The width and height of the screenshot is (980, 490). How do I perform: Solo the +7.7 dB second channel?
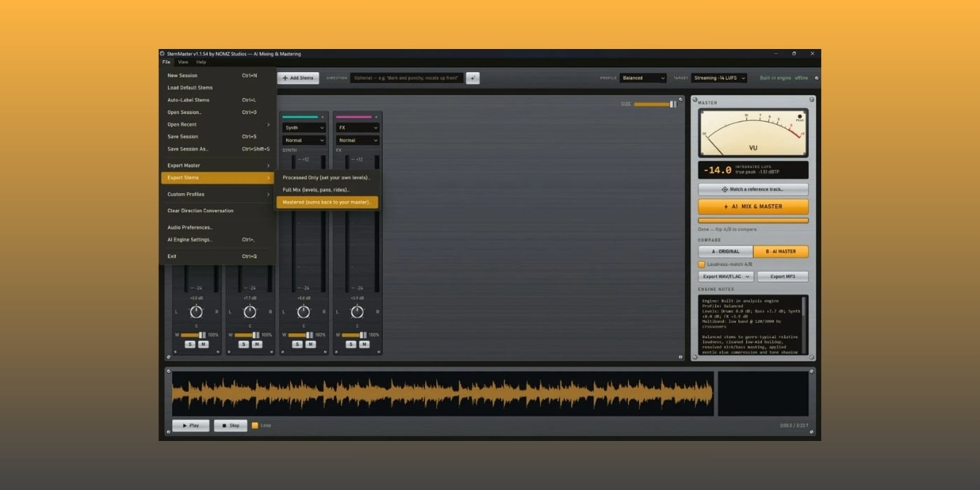(244, 344)
